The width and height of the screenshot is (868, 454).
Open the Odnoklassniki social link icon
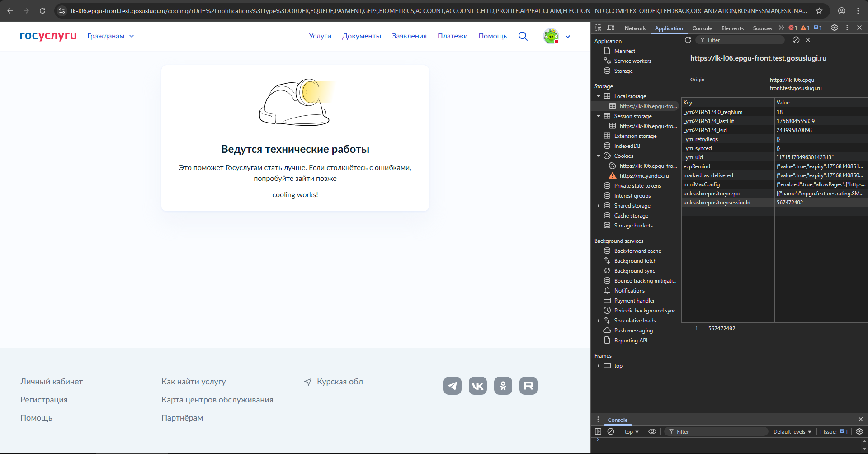pos(503,386)
